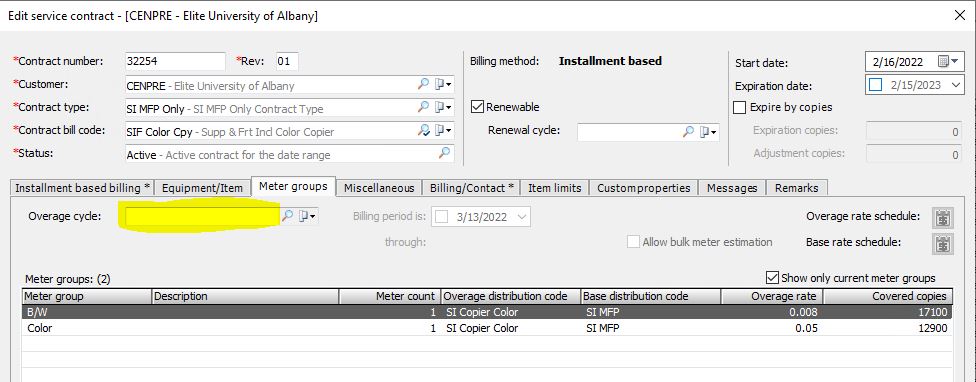Open Start date calendar picker
This screenshot has height=382, width=976.
(x=949, y=62)
